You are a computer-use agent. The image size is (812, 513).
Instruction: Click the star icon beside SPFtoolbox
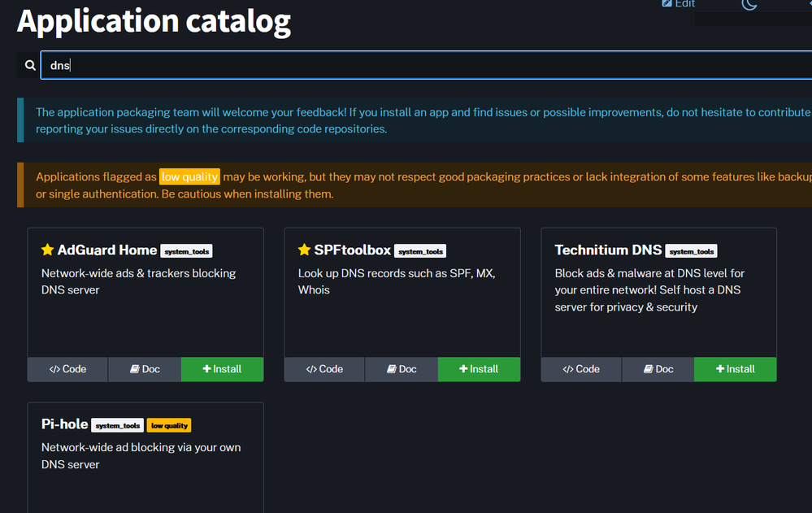pos(304,250)
